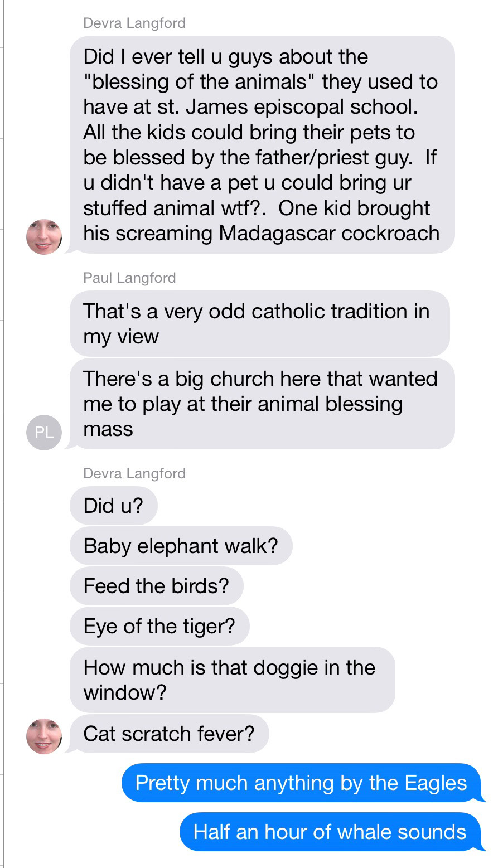503x868 pixels.
Task: Click Devra's avatar beside the cockroach message
Action: pyautogui.click(x=44, y=237)
